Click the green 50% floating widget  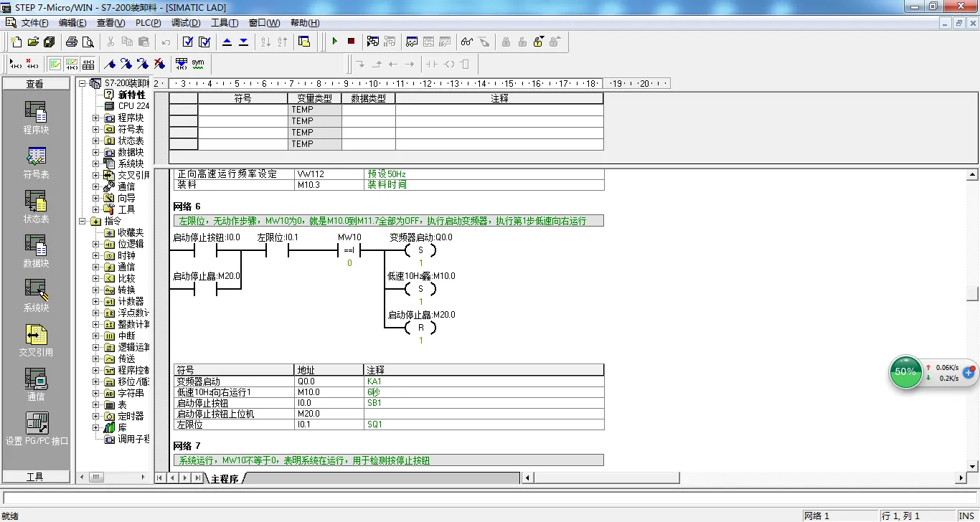(905, 371)
